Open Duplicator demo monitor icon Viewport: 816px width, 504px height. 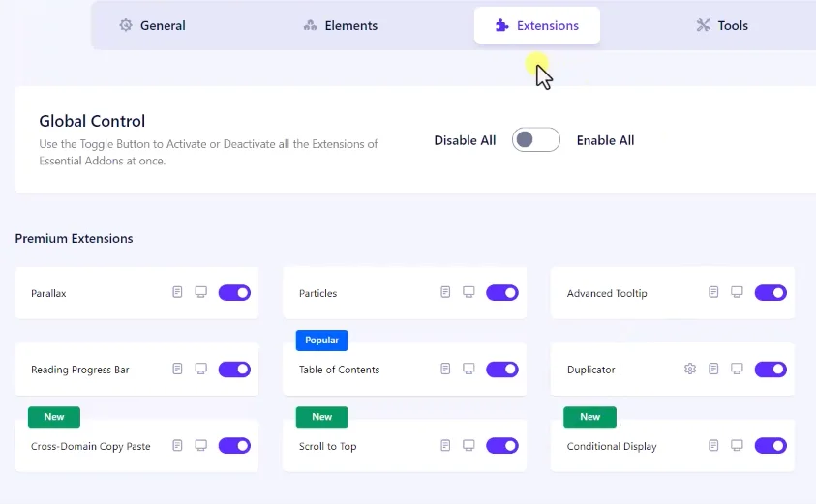(737, 369)
